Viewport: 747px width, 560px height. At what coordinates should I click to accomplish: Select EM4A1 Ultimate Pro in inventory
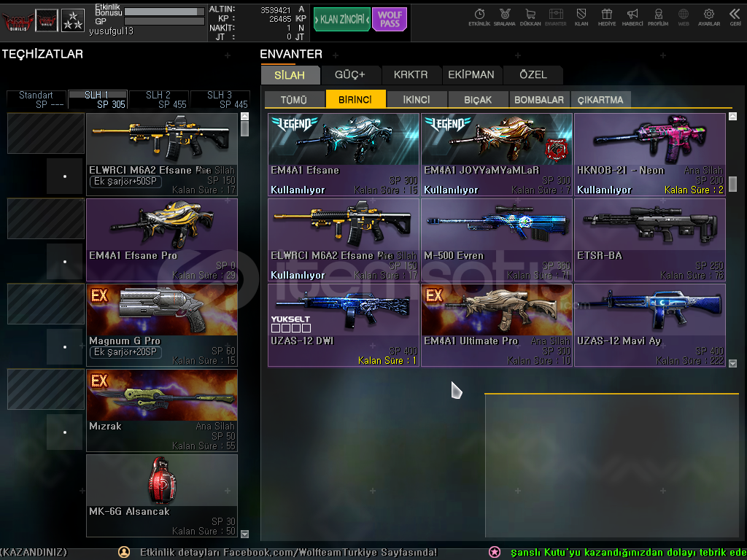[496, 324]
